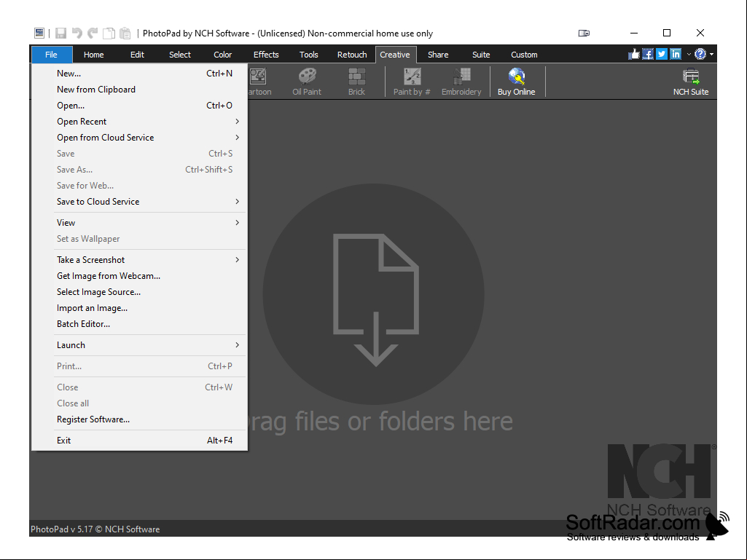Click the redo arrow in title bar

point(93,33)
